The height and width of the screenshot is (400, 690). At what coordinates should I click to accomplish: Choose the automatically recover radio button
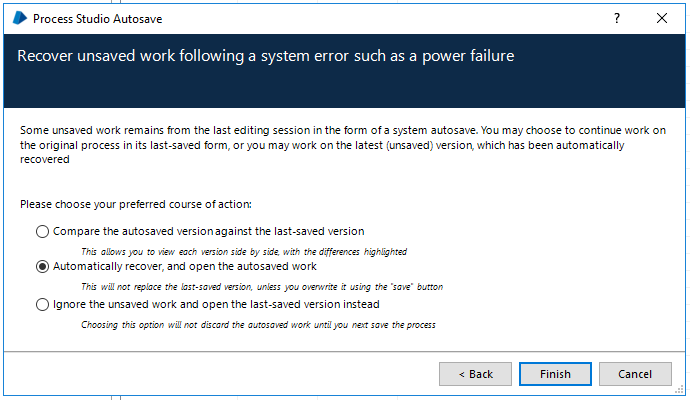click(42, 267)
